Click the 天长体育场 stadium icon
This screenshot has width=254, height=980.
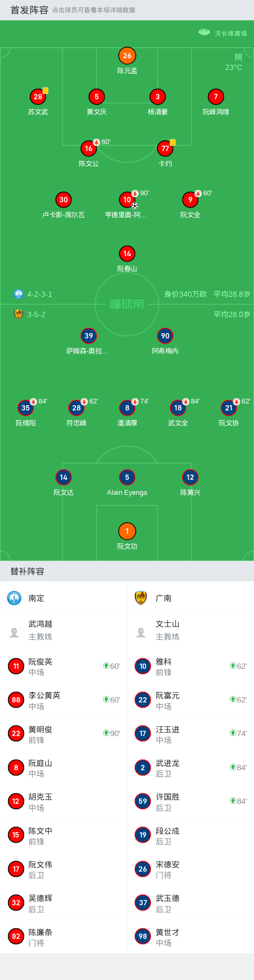click(204, 33)
